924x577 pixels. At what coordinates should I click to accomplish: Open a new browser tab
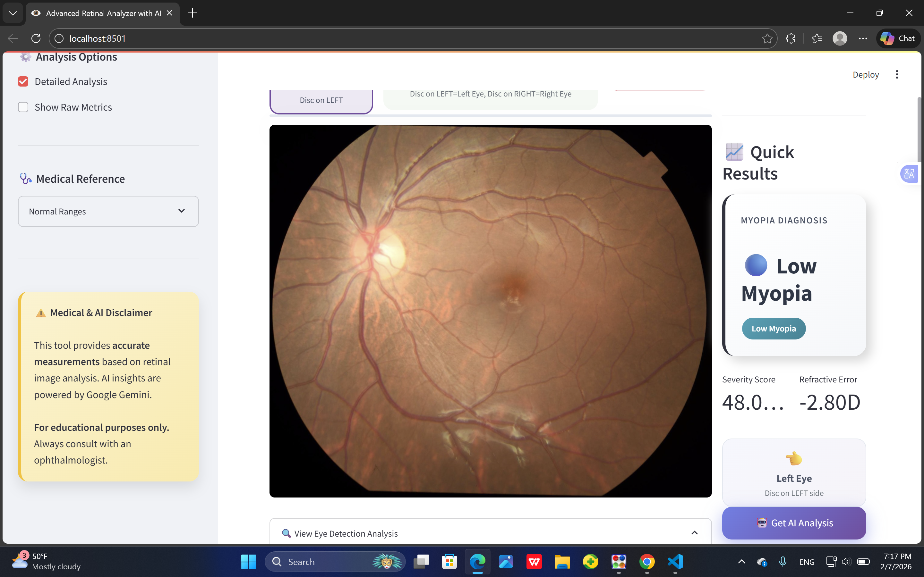point(193,13)
